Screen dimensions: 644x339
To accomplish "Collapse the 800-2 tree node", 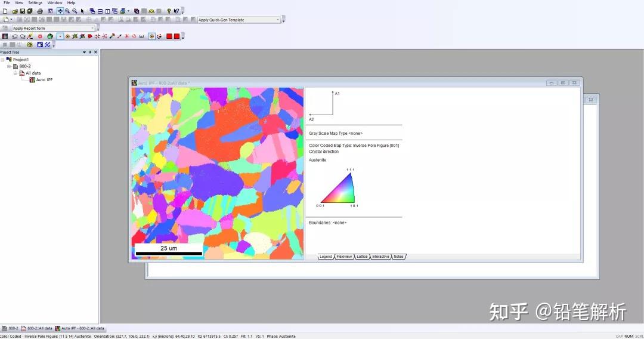I will 8,66.
